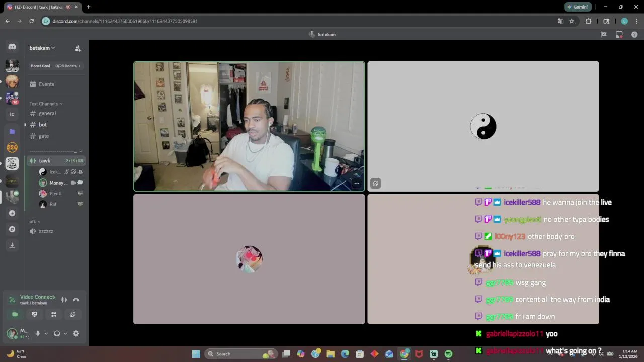Share your screen icon

tap(34, 314)
